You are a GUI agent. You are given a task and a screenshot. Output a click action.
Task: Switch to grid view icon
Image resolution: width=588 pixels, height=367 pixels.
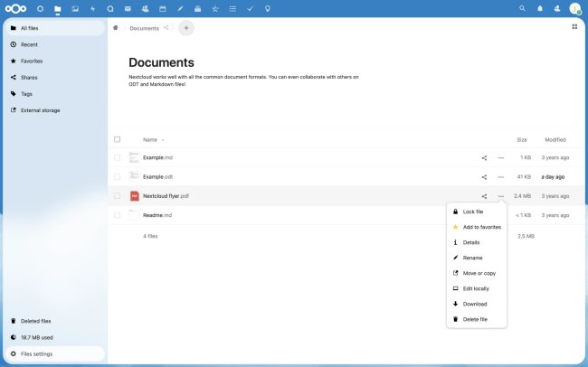point(574,27)
